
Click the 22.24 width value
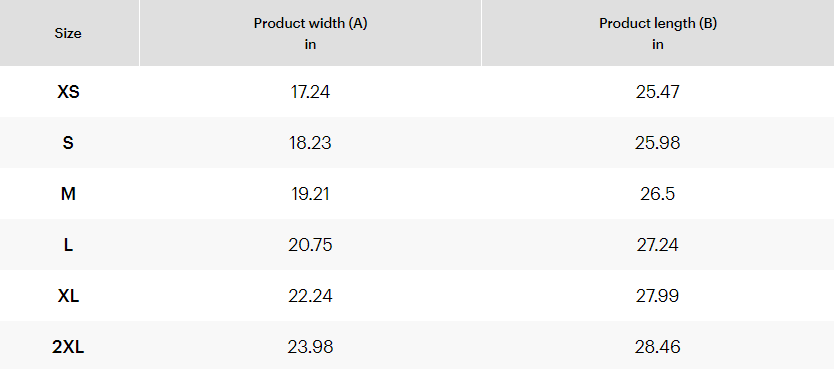click(x=310, y=296)
